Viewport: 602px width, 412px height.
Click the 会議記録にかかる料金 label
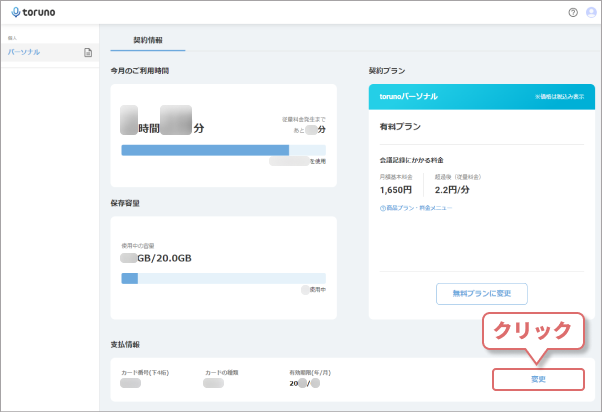[x=412, y=160]
